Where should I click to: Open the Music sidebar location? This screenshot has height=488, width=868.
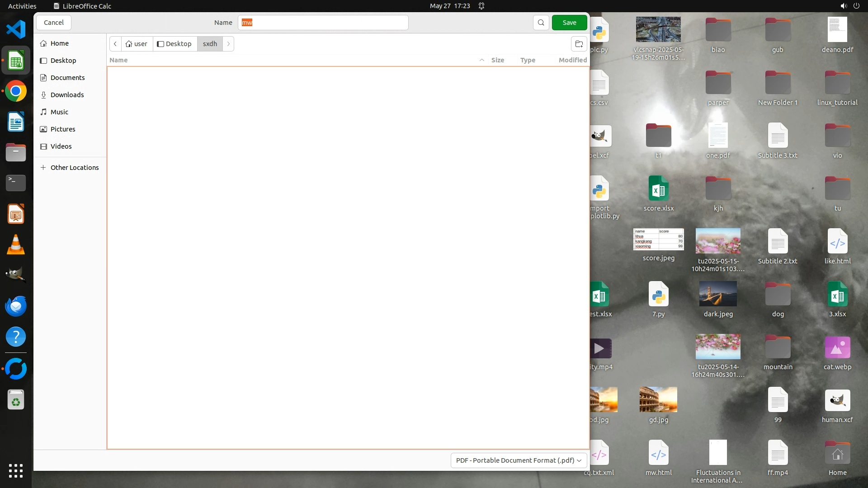pyautogui.click(x=59, y=112)
